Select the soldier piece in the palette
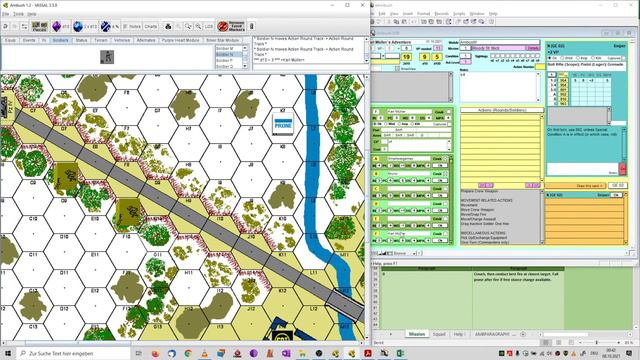 pyautogui.click(x=107, y=57)
